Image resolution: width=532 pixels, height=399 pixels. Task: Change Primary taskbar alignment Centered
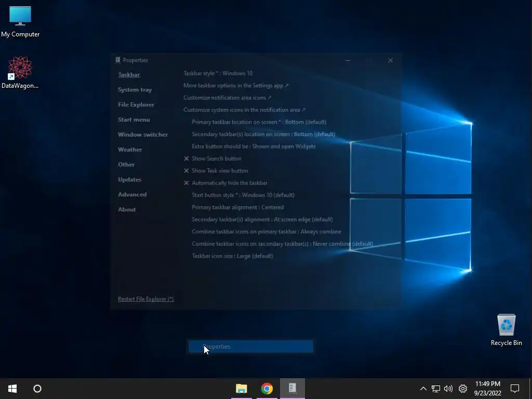(x=237, y=207)
